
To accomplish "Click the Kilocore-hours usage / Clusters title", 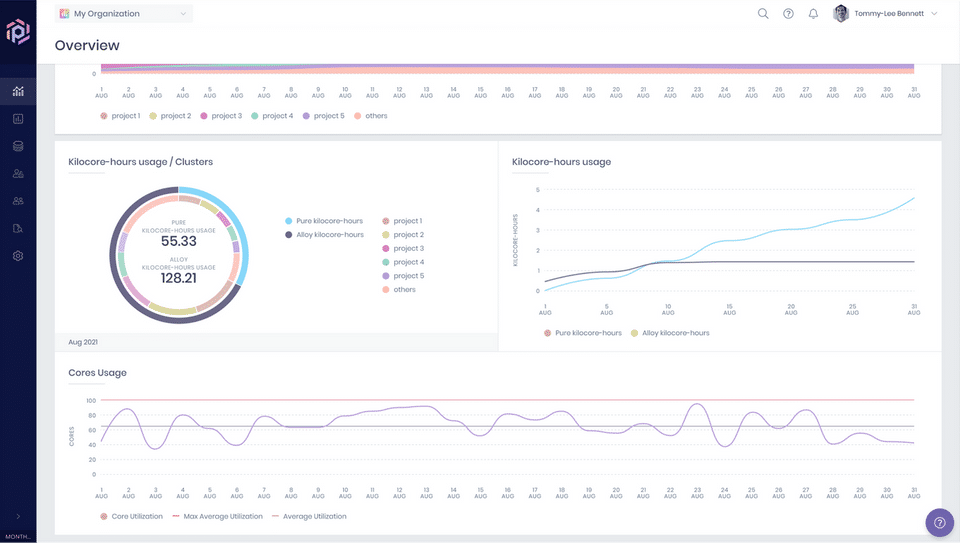I will [x=141, y=162].
